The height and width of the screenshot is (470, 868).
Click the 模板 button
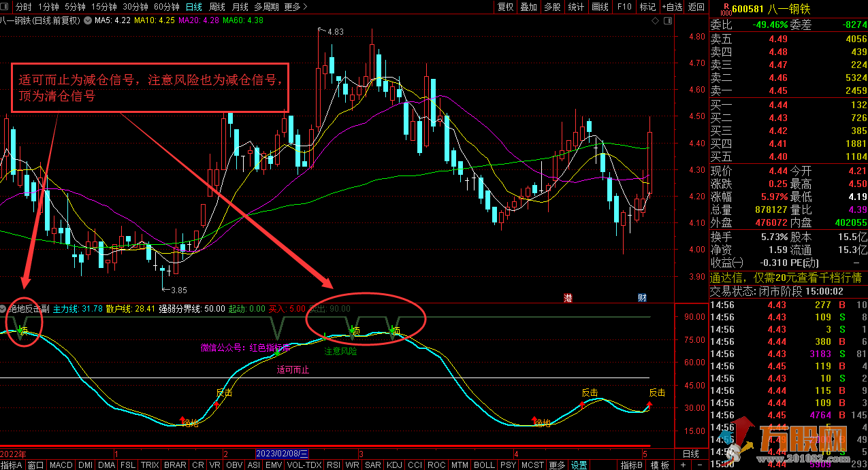point(660,465)
